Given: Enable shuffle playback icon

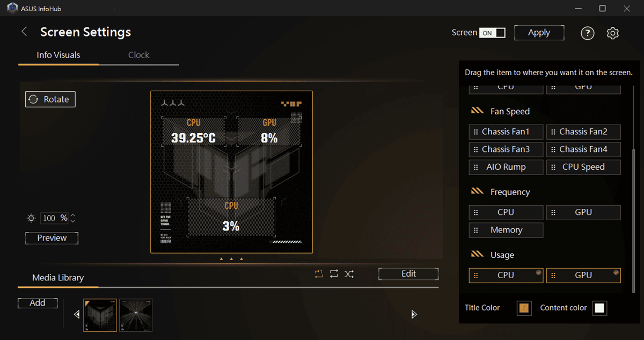Looking at the screenshot, I should 349,274.
